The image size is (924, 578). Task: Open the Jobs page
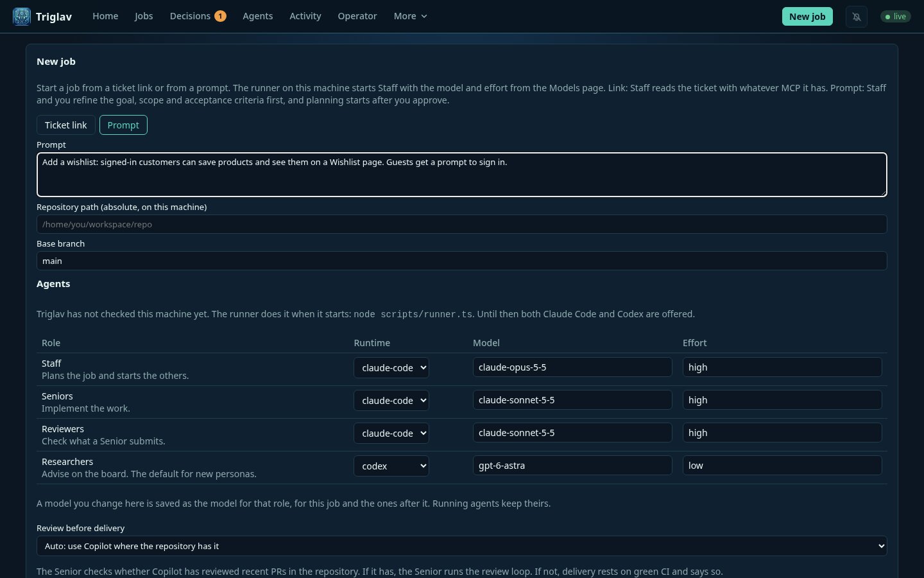(x=144, y=16)
